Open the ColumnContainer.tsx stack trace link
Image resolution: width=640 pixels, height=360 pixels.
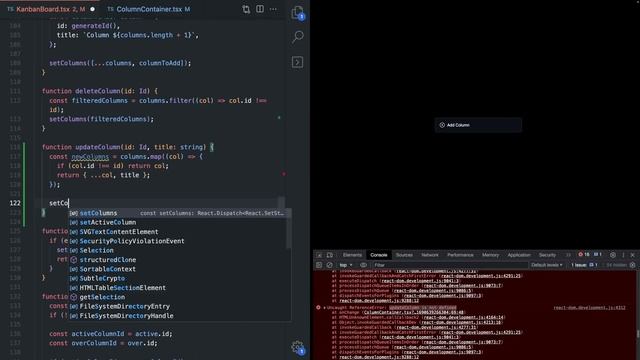pyautogui.click(x=413, y=313)
